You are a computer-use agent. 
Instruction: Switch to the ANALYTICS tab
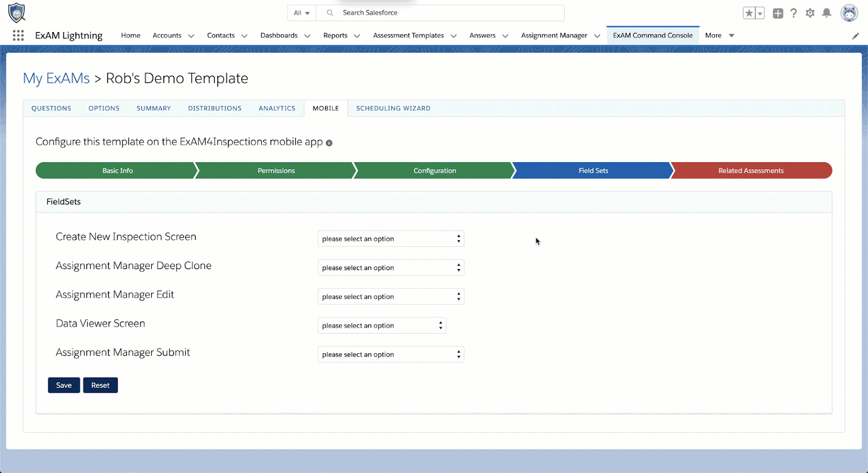(277, 108)
